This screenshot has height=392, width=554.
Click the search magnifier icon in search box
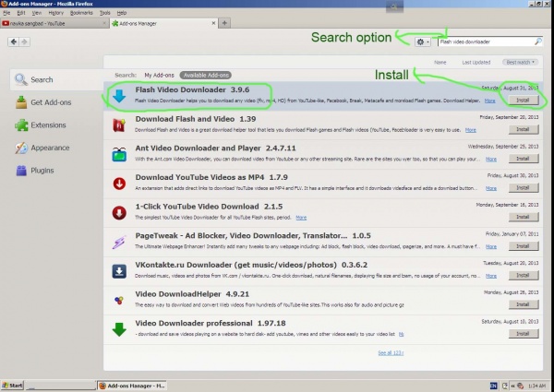pos(537,42)
